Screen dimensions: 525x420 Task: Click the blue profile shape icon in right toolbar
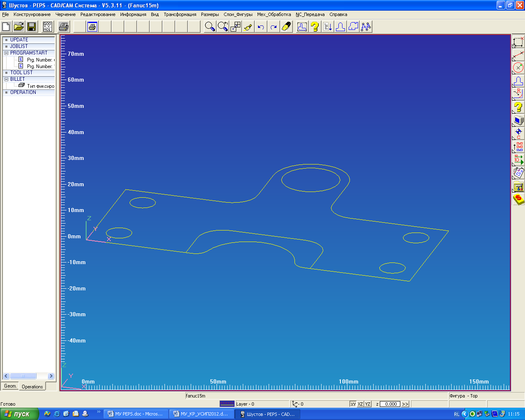518,81
